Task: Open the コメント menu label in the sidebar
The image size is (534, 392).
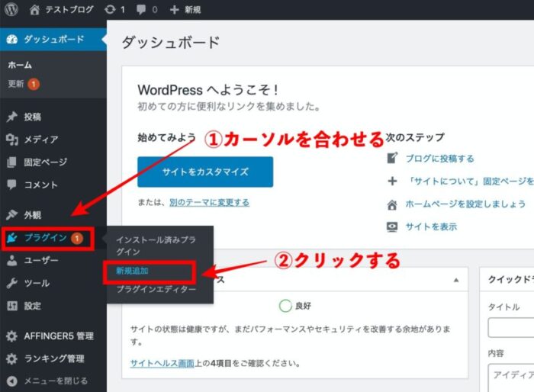Action: click(x=40, y=185)
